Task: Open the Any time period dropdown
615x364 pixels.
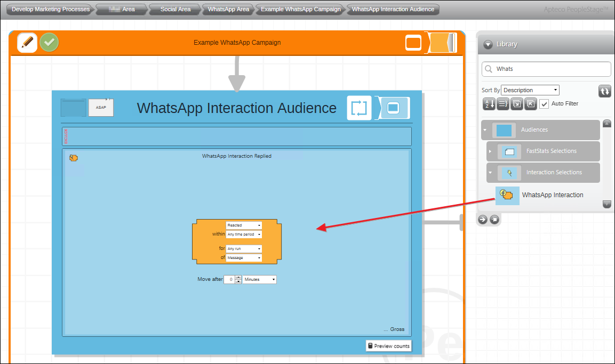Action: coord(244,234)
